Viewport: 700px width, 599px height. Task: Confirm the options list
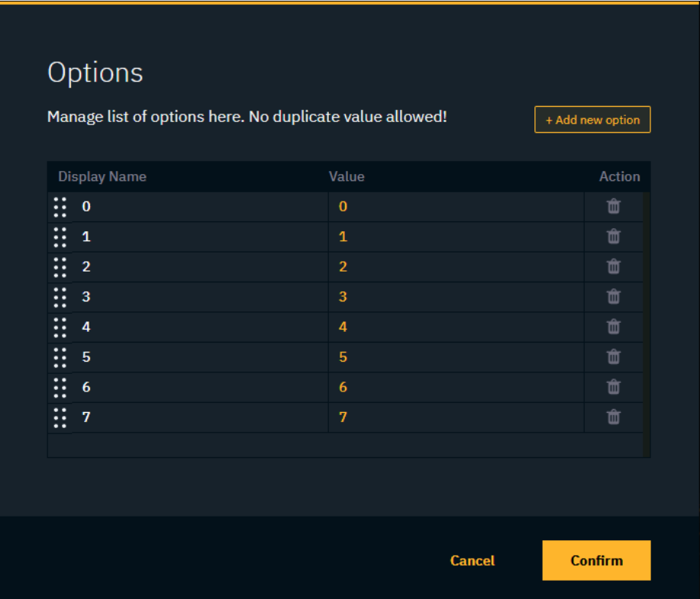click(596, 560)
